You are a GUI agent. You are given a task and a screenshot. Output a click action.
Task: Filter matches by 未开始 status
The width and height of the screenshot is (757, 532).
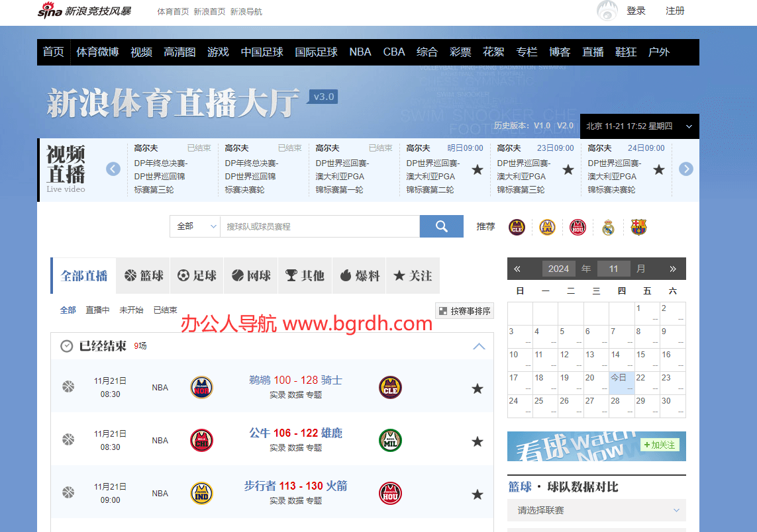click(131, 310)
